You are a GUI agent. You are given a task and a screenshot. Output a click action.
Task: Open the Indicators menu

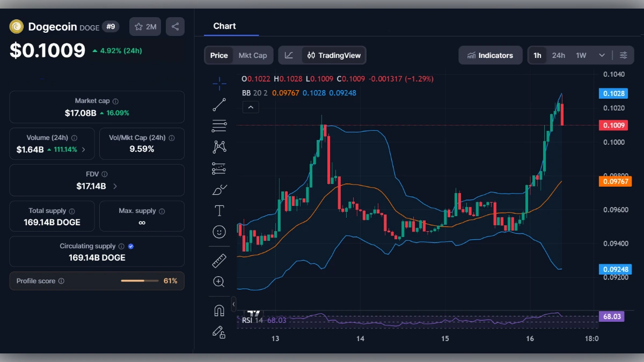coord(490,55)
